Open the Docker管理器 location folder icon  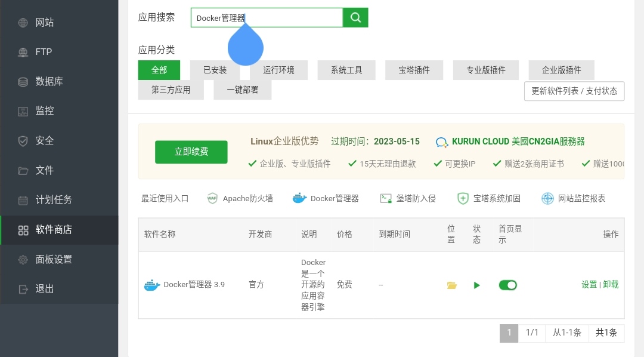coord(452,285)
